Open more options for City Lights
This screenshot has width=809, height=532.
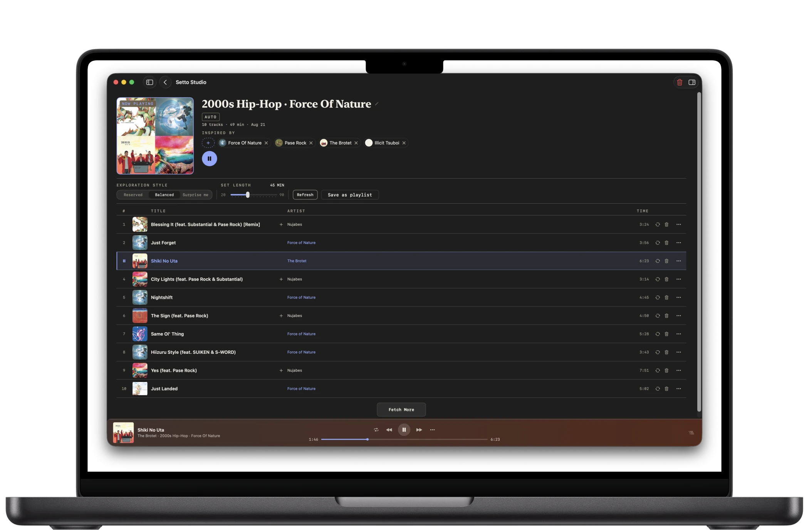click(x=679, y=279)
